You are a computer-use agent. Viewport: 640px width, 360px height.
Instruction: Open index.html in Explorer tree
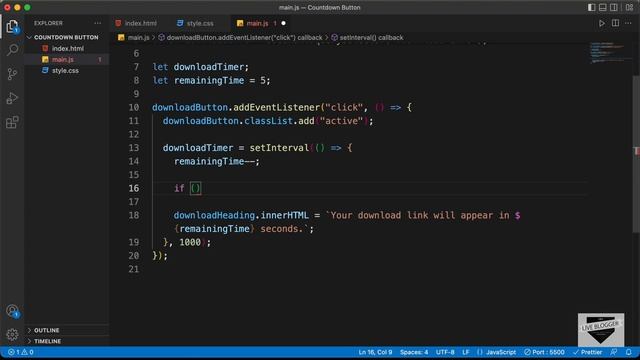point(67,48)
